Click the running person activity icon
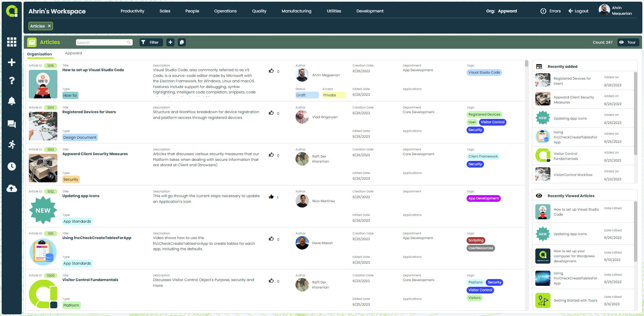Image resolution: width=644 pixels, height=316 pixels. pyautogui.click(x=12, y=145)
